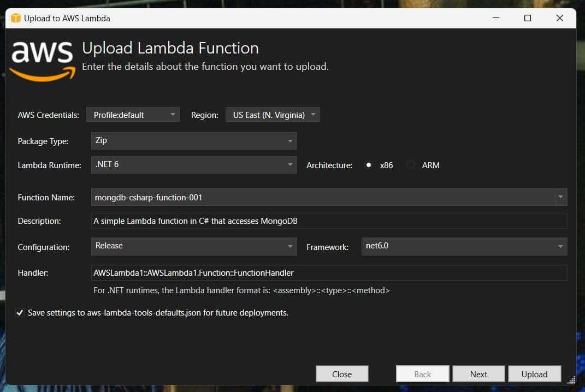Expand the Configuration Release dropdown
Screen dimensions: 585x392
193,246
